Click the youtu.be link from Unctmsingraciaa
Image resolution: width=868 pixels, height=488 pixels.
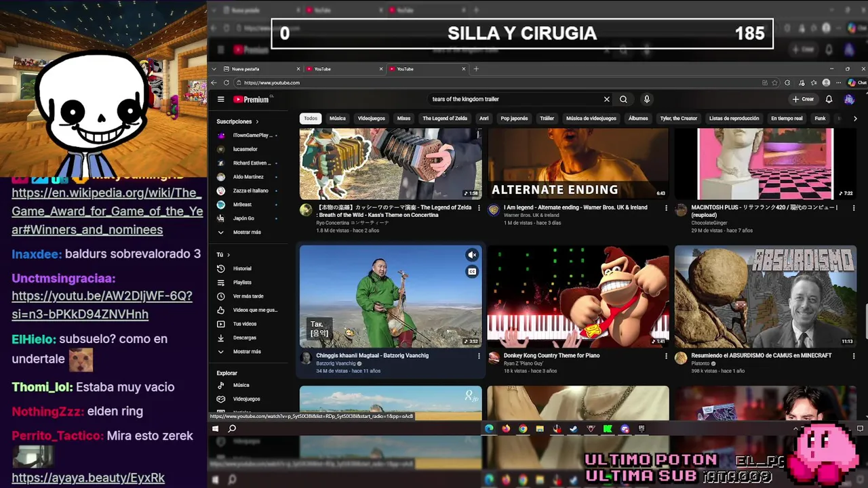tap(102, 305)
